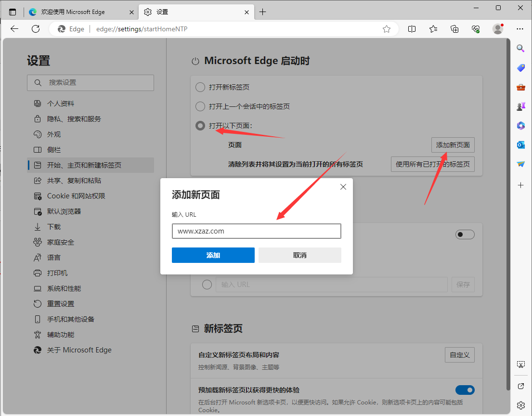
Task: Open 开始、主页和新建标签页 section
Action: 90,165
